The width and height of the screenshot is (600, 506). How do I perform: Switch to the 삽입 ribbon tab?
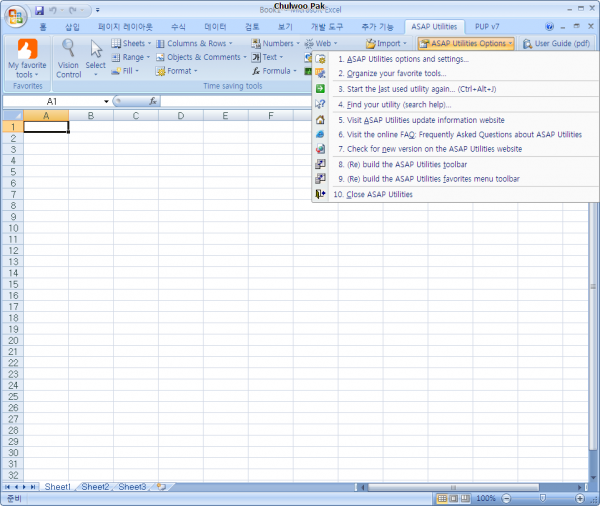pyautogui.click(x=72, y=26)
